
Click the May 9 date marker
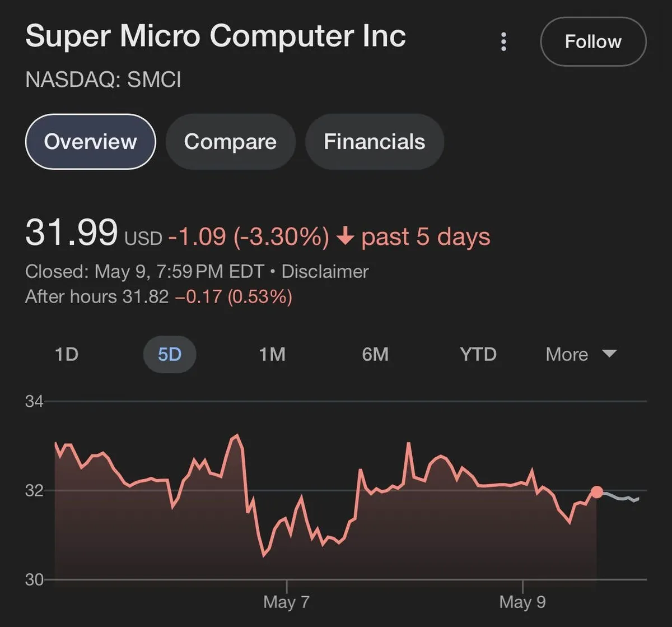522,602
